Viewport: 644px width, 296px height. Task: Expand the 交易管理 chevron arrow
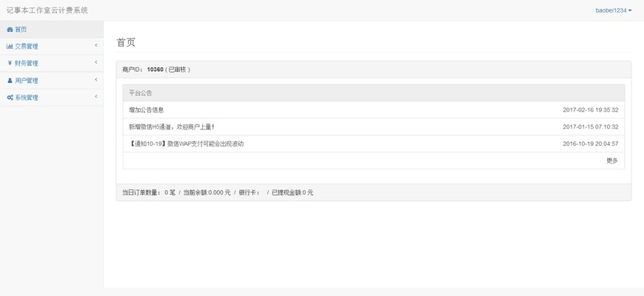[x=96, y=45]
